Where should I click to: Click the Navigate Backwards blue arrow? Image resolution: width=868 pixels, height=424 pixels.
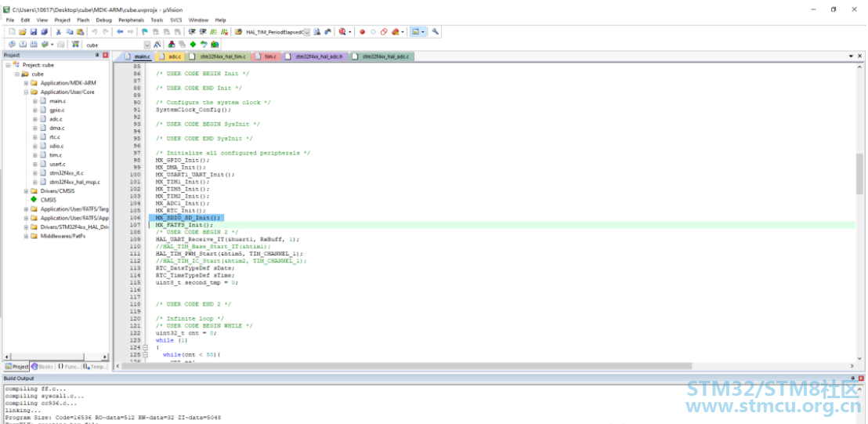pos(120,32)
